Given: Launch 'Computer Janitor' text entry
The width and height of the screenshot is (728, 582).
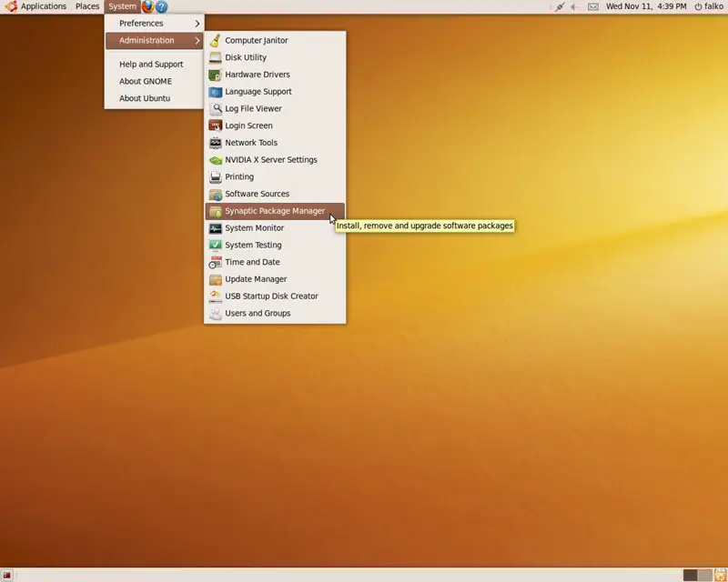Looking at the screenshot, I should [x=257, y=40].
